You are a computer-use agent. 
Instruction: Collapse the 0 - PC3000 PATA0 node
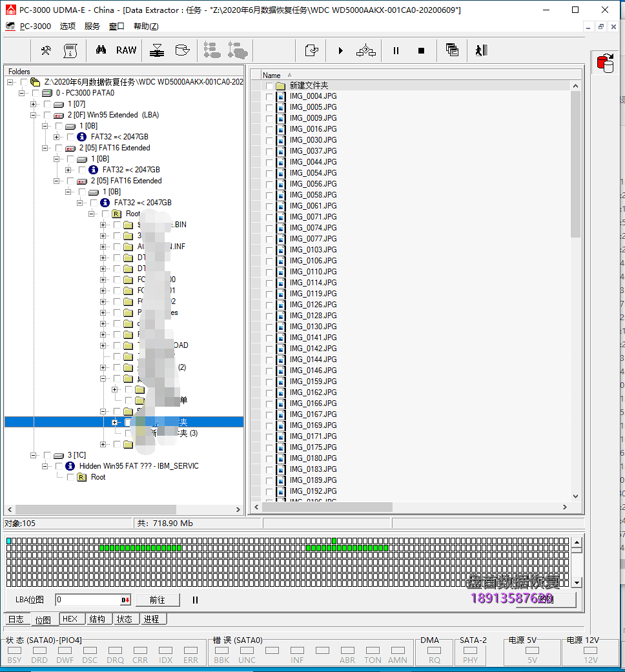22,93
